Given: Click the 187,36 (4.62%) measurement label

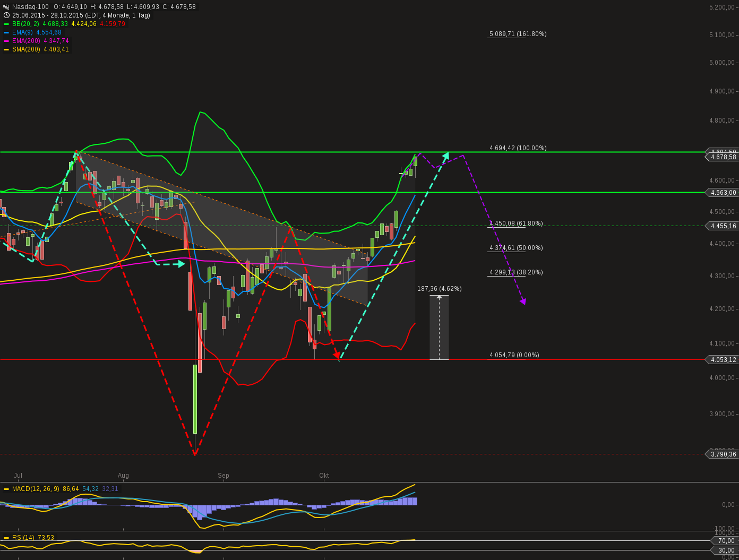Looking at the screenshot, I should (x=440, y=289).
